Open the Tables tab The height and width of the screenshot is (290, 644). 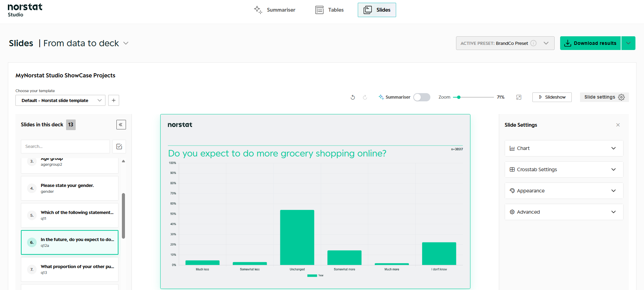(329, 10)
